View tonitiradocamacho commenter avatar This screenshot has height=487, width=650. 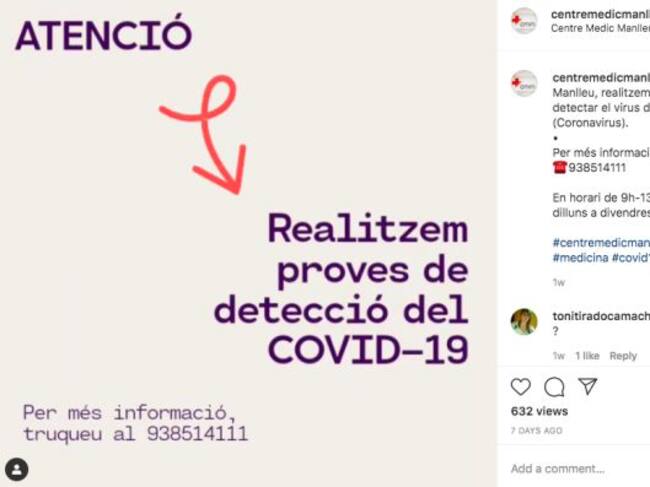click(524, 322)
